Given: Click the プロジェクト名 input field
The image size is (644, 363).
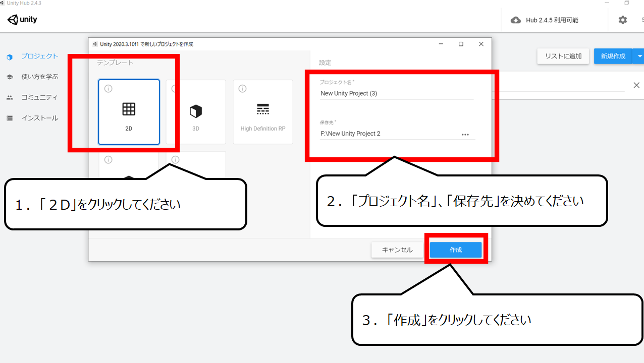Looking at the screenshot, I should point(397,93).
